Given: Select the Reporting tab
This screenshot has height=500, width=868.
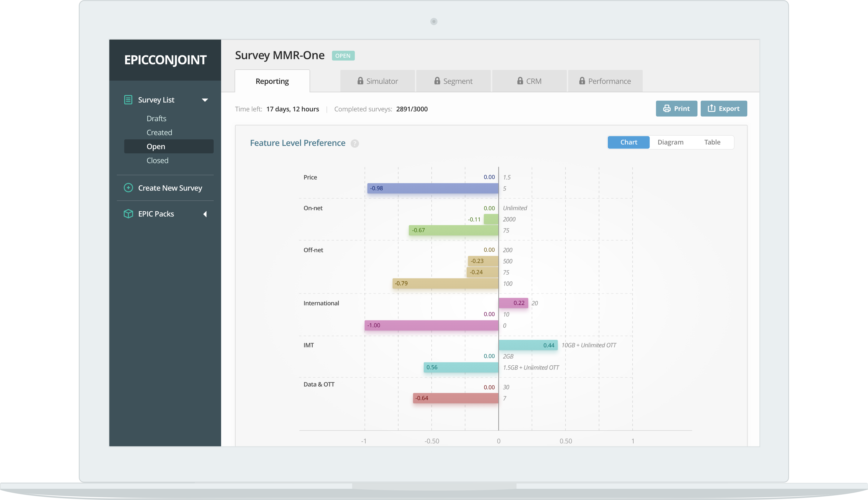Looking at the screenshot, I should [272, 81].
